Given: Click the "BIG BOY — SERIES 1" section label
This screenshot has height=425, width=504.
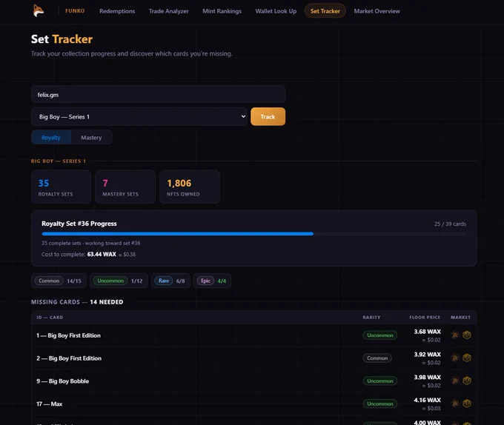Looking at the screenshot, I should tap(59, 161).
